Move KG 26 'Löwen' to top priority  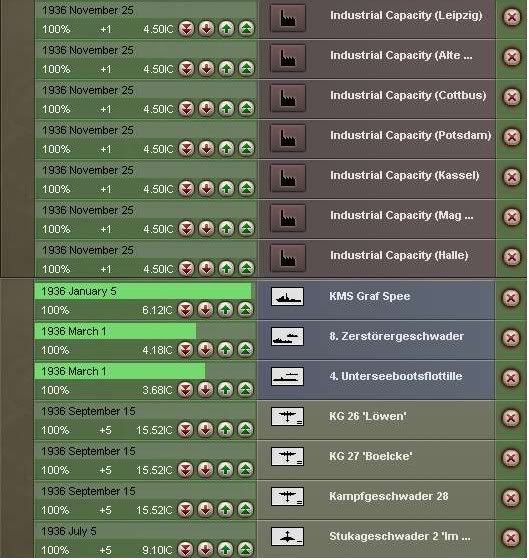(x=245, y=430)
